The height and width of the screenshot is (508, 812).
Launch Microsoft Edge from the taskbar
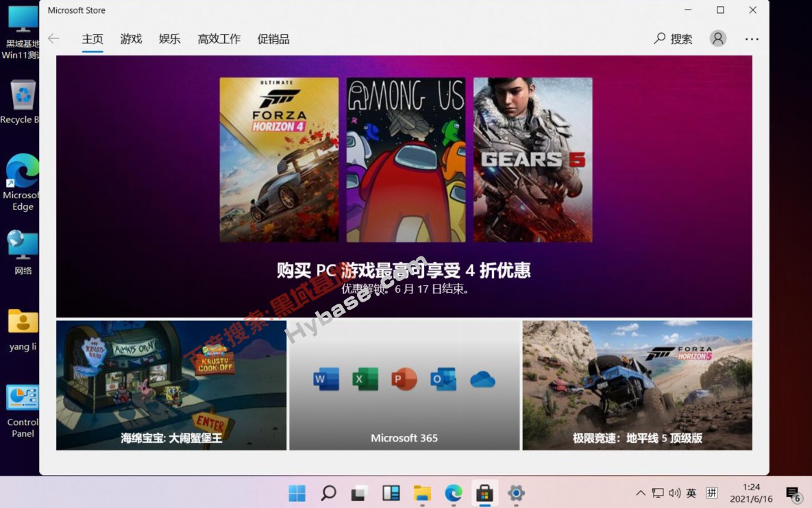coord(454,493)
